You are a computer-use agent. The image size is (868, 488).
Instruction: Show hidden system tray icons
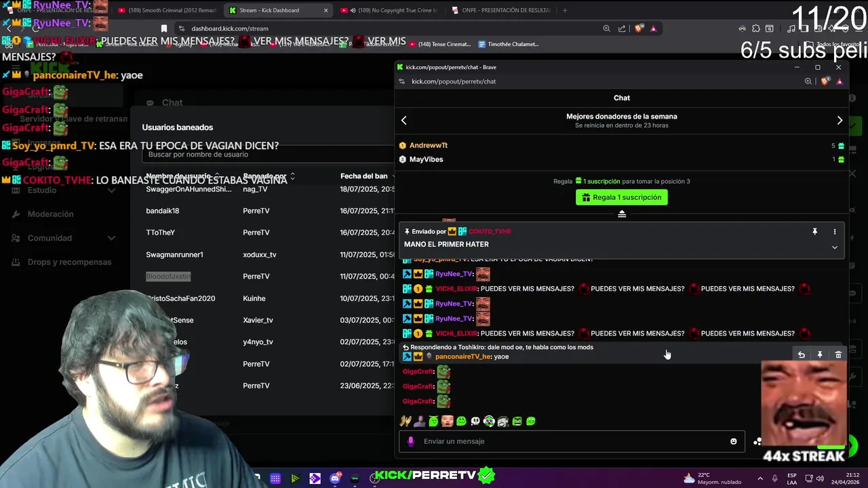tap(759, 479)
